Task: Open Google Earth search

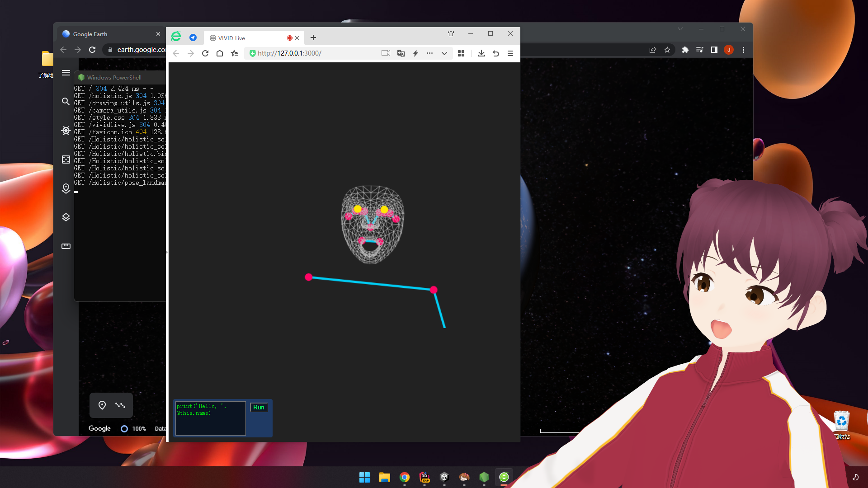Action: [x=66, y=101]
